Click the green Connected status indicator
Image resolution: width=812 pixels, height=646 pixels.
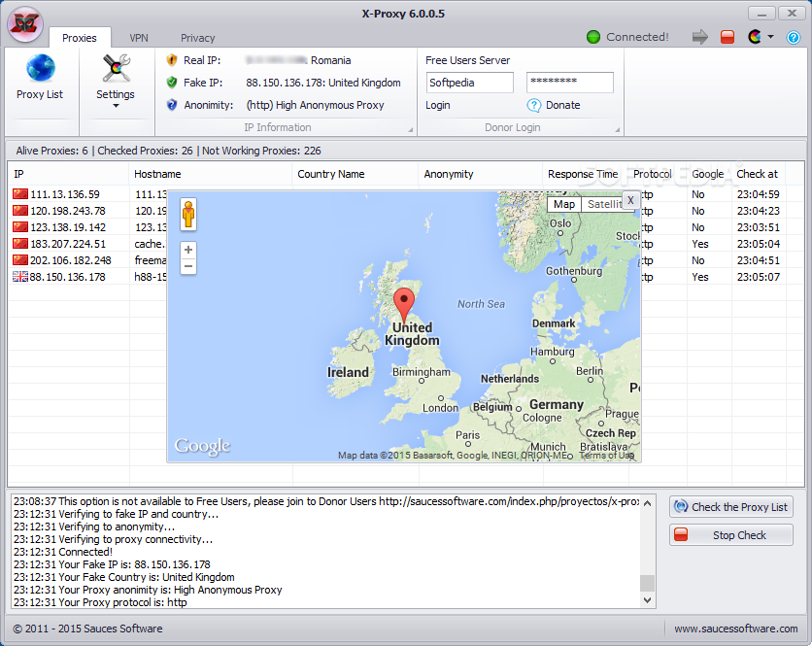click(593, 37)
